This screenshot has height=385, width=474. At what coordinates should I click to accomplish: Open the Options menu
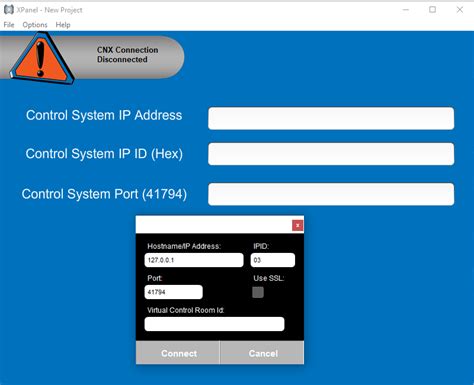click(x=35, y=25)
